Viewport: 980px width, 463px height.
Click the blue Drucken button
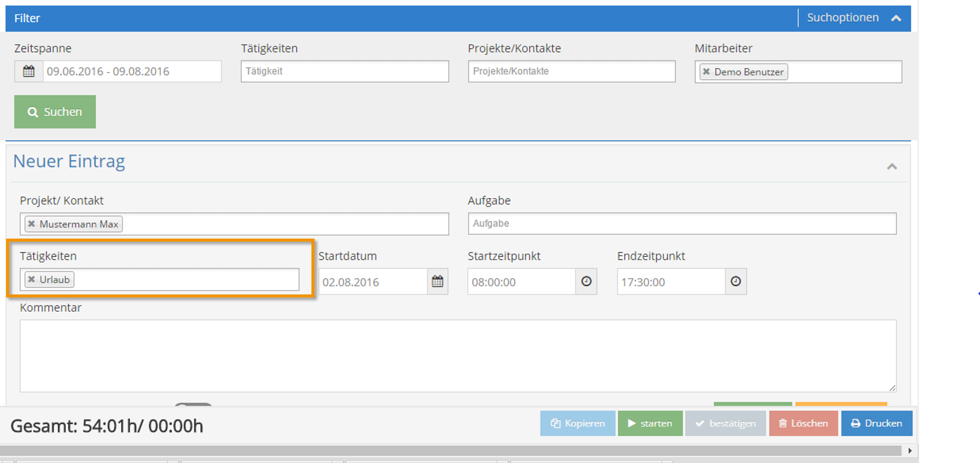(x=877, y=423)
